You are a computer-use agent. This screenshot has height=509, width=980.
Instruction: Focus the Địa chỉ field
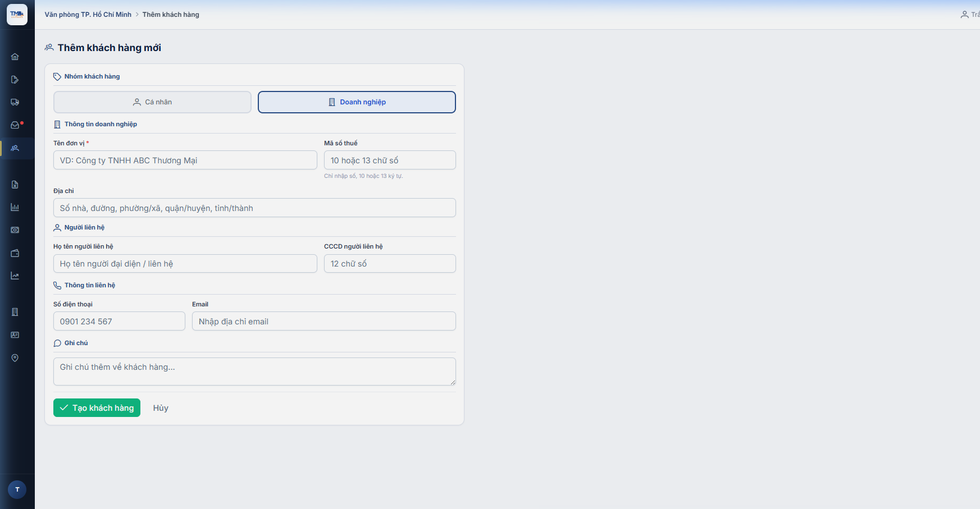coord(254,208)
